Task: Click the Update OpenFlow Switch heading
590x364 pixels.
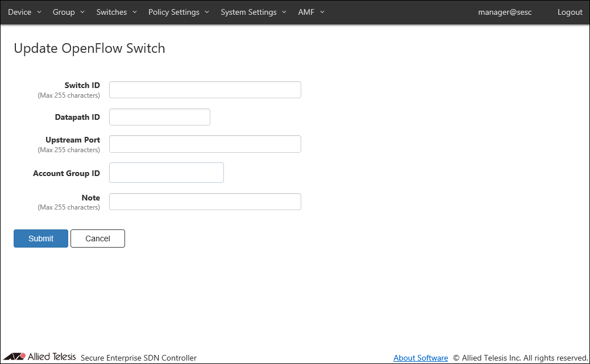Action: click(89, 48)
